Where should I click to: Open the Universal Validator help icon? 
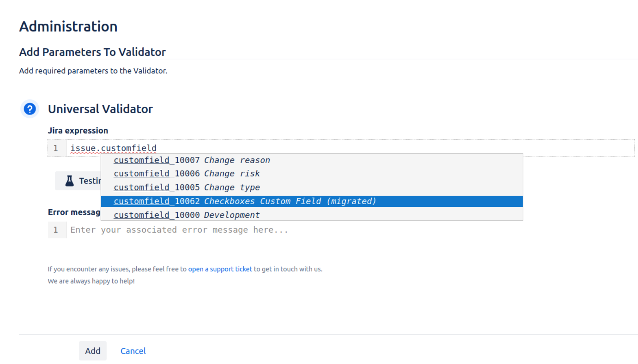(30, 109)
